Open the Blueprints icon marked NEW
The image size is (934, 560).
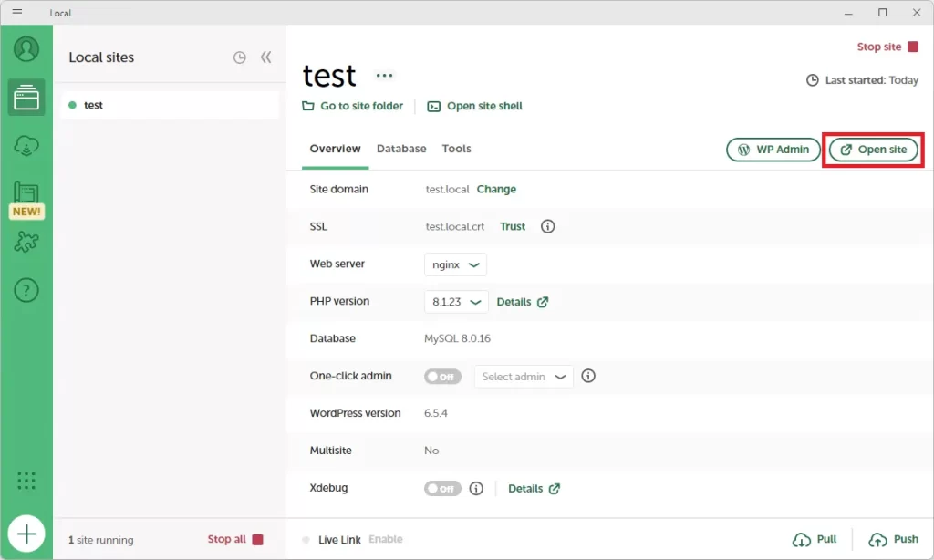tap(26, 195)
